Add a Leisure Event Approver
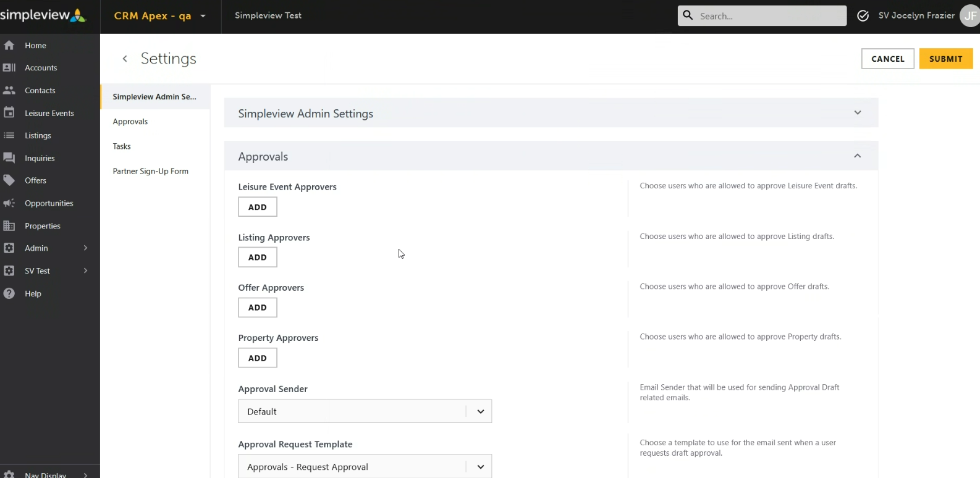The width and height of the screenshot is (980, 478). (x=258, y=207)
